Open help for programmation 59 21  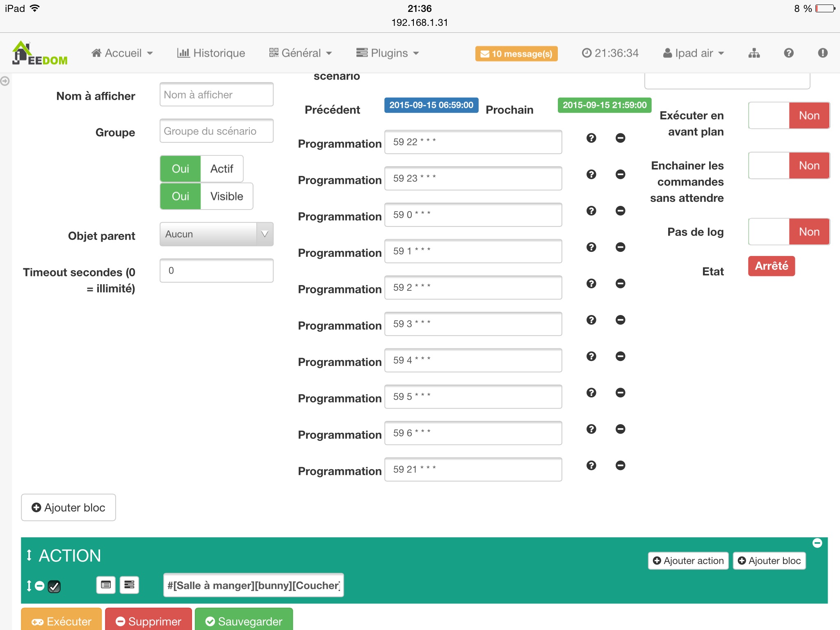pos(591,466)
